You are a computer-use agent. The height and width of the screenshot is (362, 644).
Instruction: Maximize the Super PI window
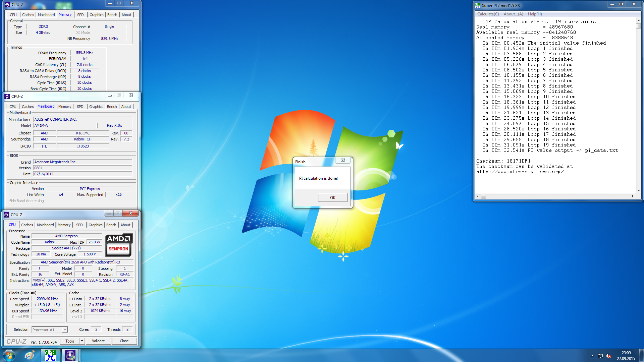621,4
